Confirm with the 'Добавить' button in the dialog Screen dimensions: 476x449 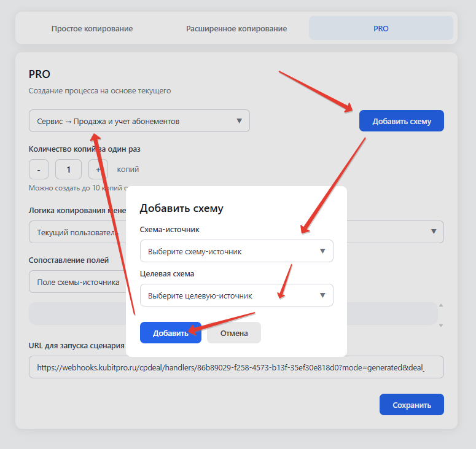tap(171, 333)
